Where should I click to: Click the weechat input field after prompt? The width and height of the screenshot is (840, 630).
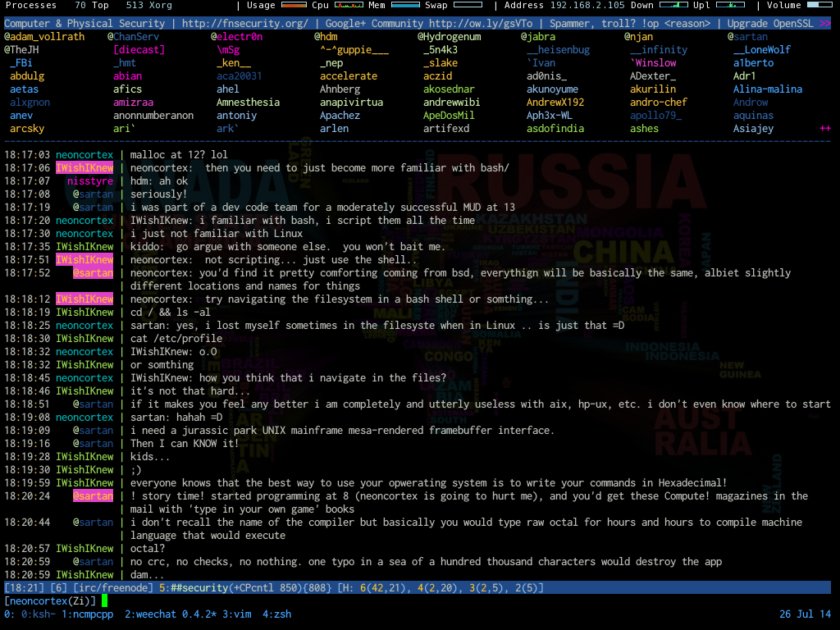pyautogui.click(x=465, y=601)
